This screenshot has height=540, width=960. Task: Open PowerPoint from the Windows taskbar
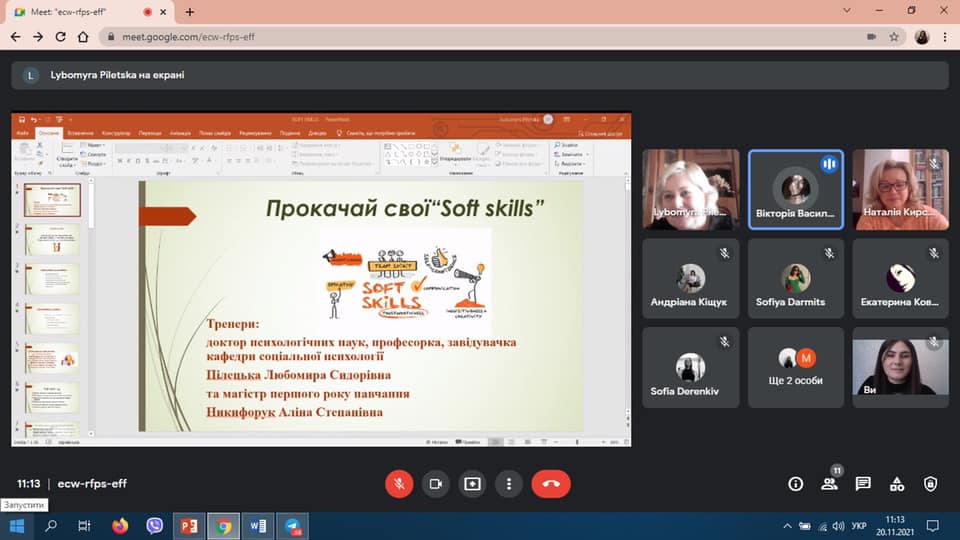[188, 525]
